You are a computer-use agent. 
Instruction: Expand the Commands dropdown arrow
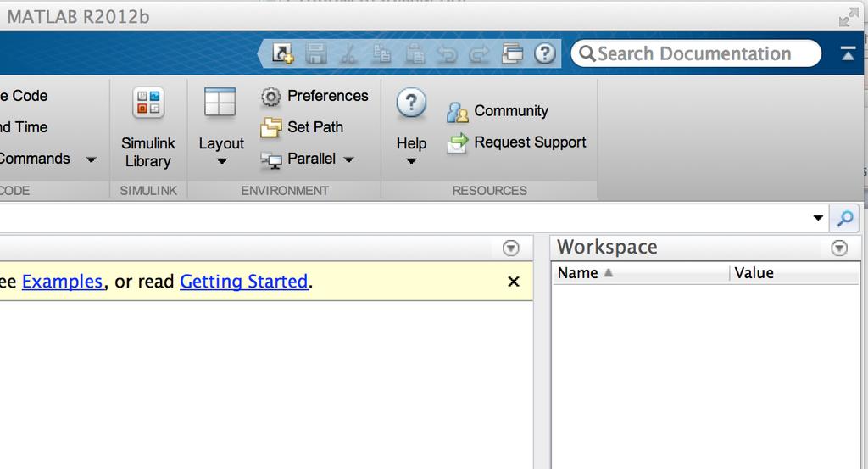[92, 159]
